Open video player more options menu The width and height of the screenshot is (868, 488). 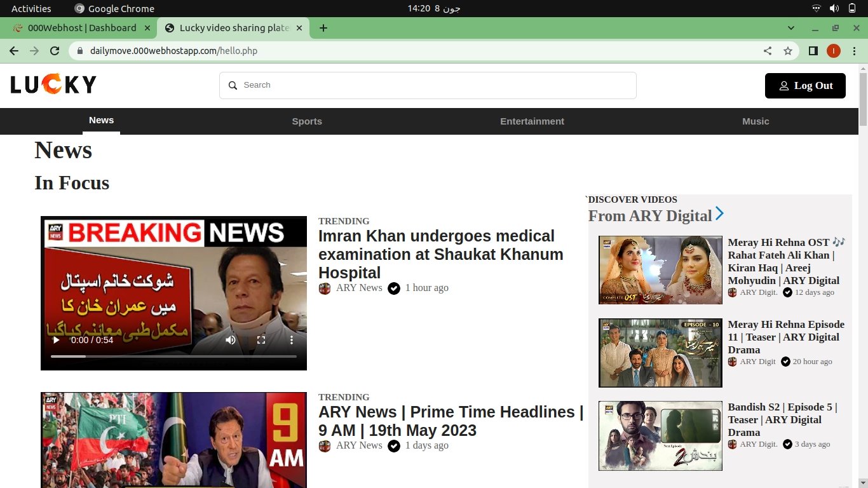[x=292, y=340]
